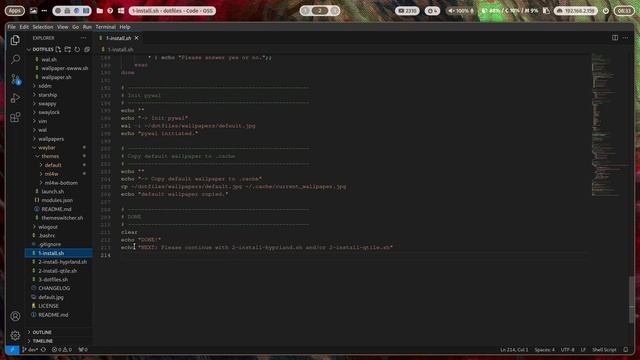The width and height of the screenshot is (640, 360).
Task: Open themeswitcher.sh in Explorer
Action: (x=62, y=218)
